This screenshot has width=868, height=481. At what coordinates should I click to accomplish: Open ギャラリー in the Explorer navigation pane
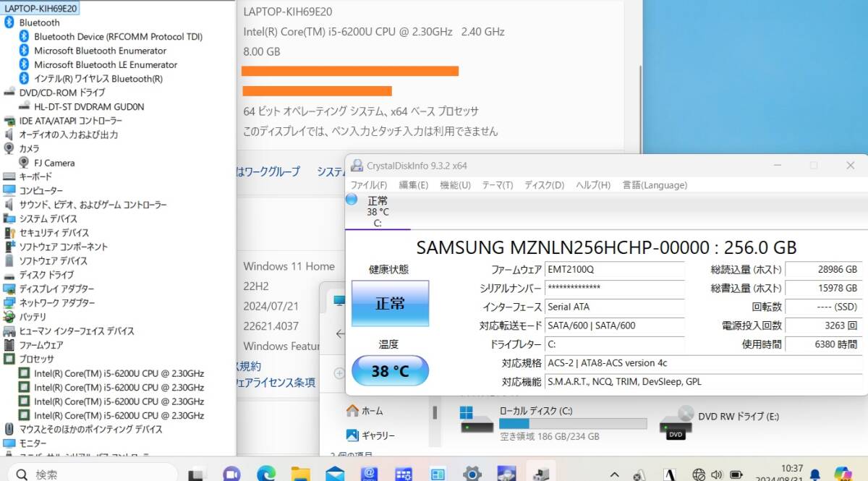tap(370, 435)
